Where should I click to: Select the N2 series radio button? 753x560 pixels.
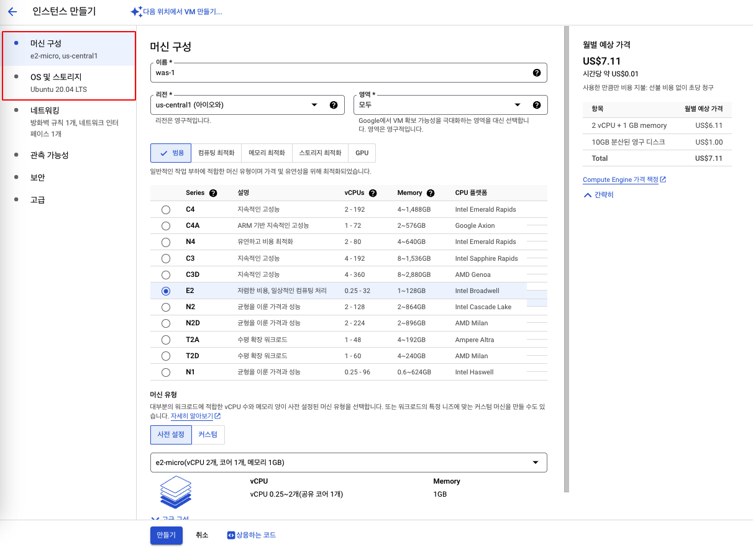(166, 307)
